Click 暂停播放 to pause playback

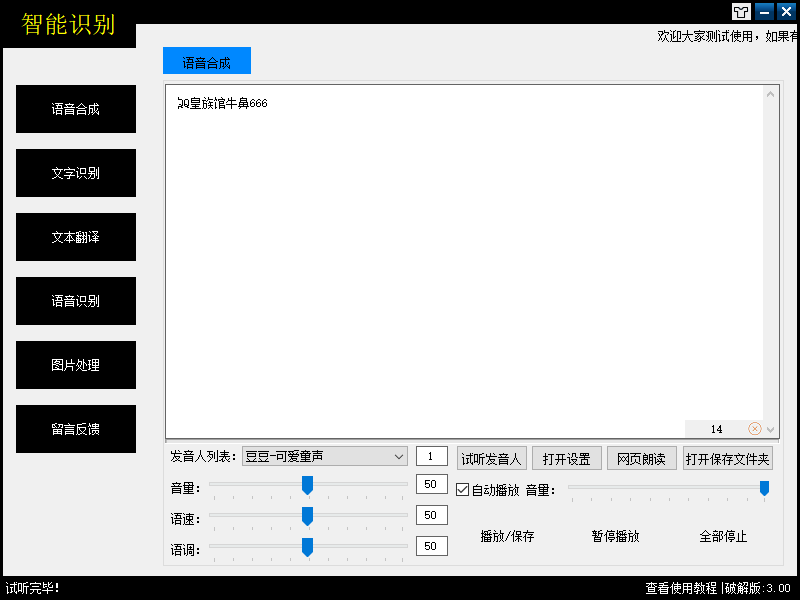(x=615, y=536)
